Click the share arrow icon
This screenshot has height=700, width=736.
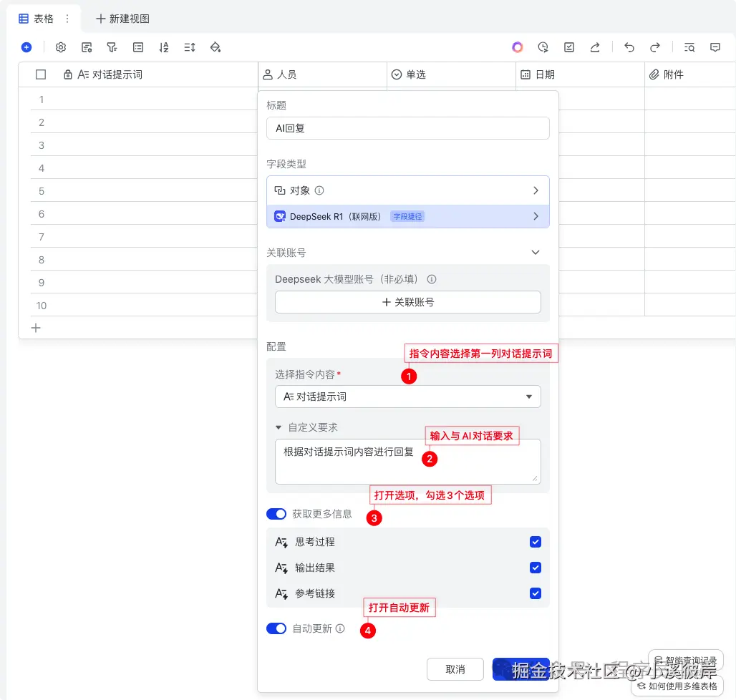pyautogui.click(x=595, y=47)
